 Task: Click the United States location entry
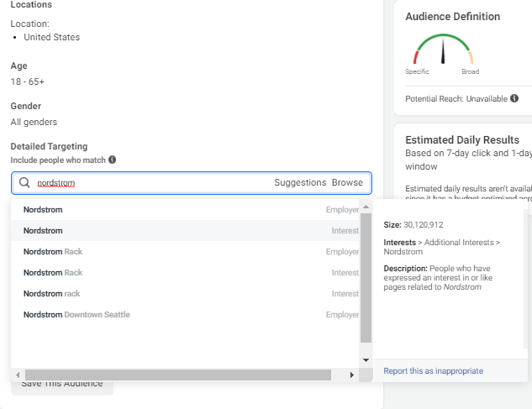(51, 37)
